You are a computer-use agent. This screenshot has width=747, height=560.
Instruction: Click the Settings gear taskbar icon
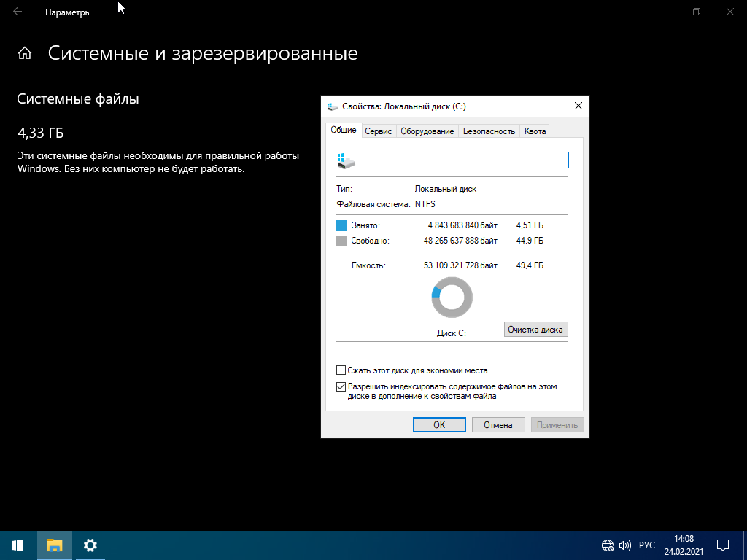(x=90, y=545)
